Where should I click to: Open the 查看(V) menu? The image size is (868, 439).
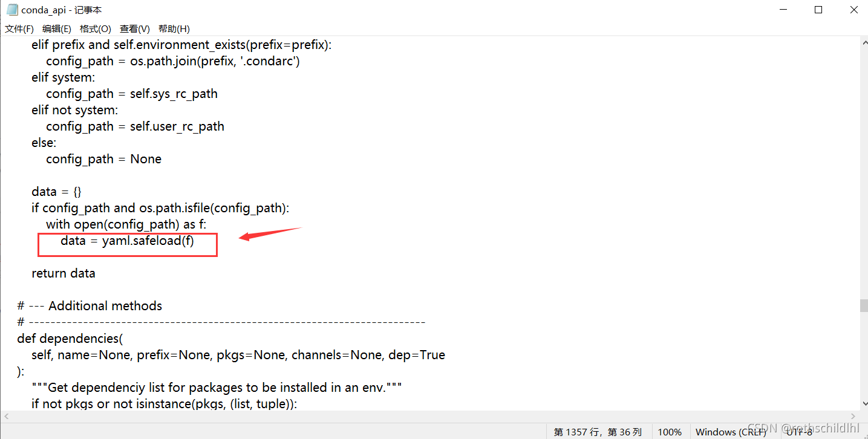(134, 28)
